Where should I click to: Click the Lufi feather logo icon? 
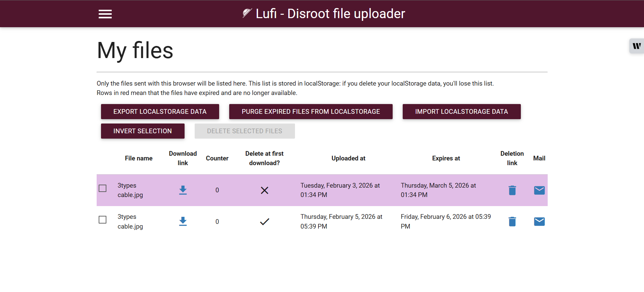coord(247,13)
